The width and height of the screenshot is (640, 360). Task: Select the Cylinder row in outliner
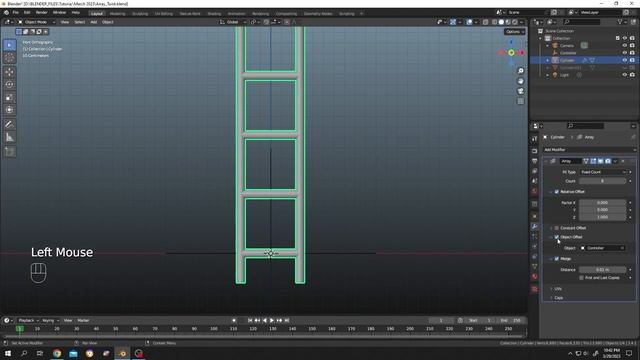click(582, 60)
